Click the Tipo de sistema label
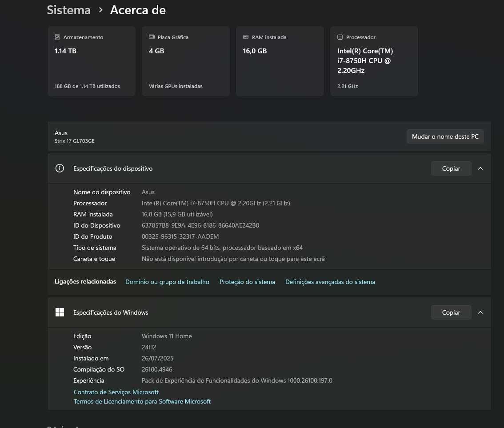 pos(95,248)
